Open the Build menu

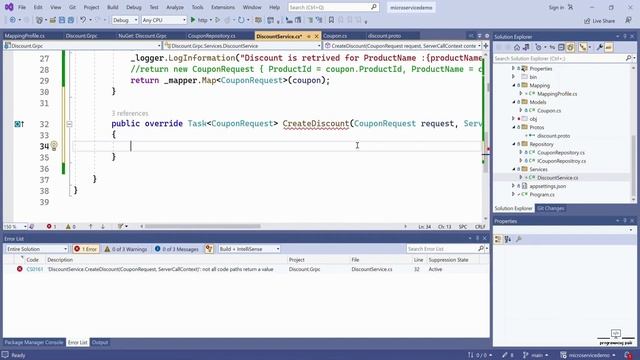tap(113, 7)
